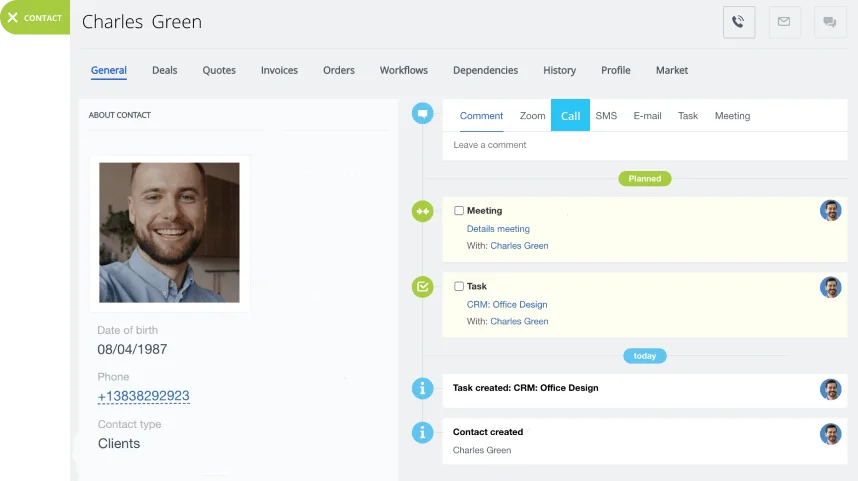858x481 pixels.
Task: Open the CRM: Office Design link
Action: click(x=507, y=305)
